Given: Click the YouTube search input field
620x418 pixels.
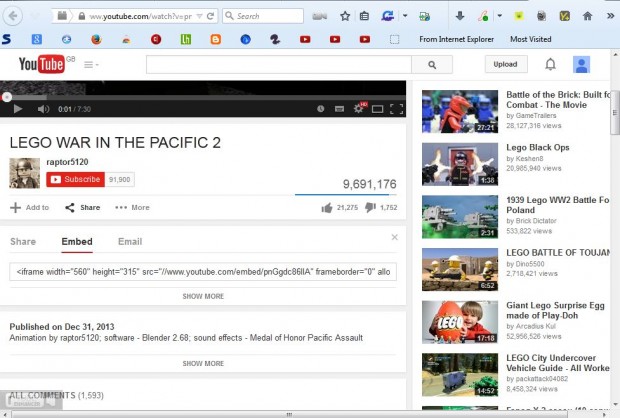Looking at the screenshot, I should click(279, 64).
